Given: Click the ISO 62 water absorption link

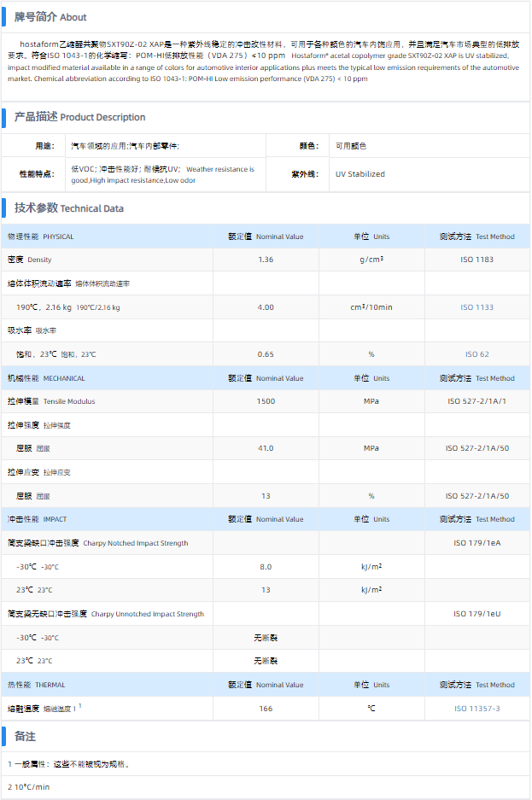Looking at the screenshot, I should tap(476, 354).
